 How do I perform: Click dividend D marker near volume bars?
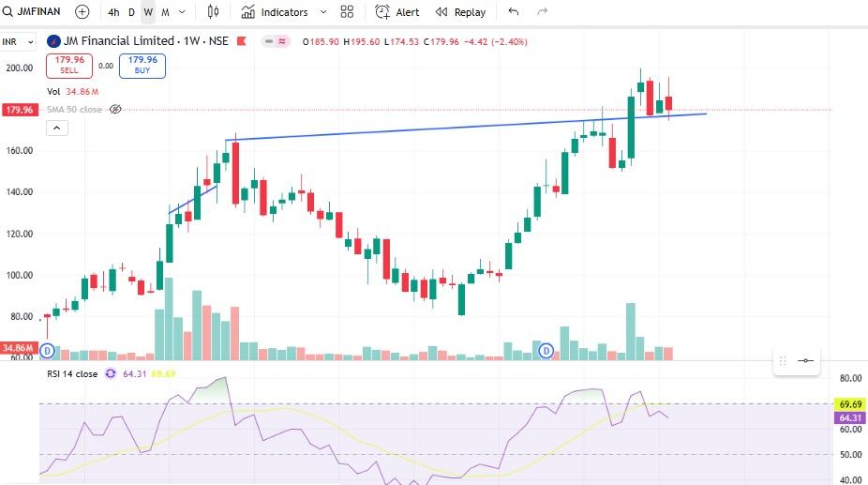[x=546, y=350]
